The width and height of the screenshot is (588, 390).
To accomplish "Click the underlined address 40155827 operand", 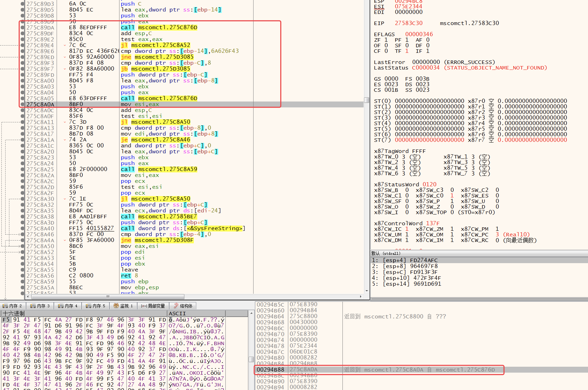I will coord(100,228).
